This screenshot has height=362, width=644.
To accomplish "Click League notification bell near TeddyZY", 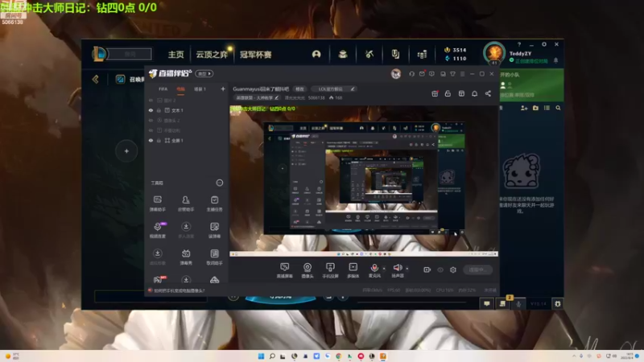I will tap(555, 60).
